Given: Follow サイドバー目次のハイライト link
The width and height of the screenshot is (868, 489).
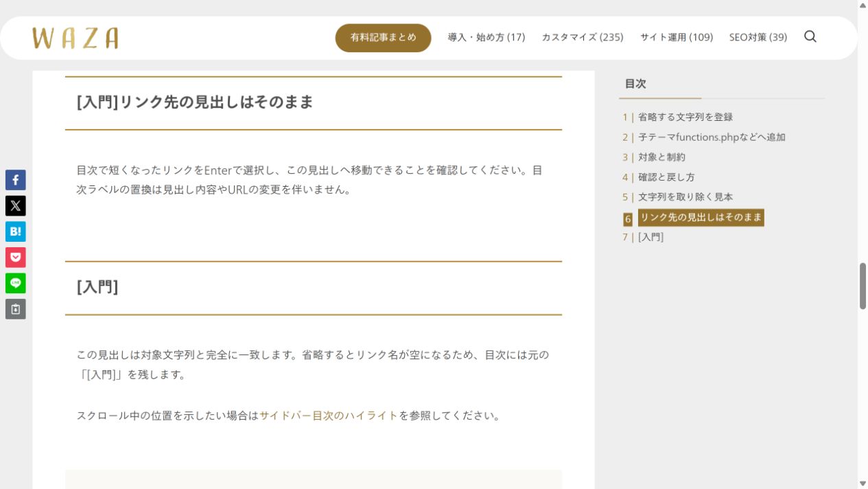Looking at the screenshot, I should coord(329,416).
